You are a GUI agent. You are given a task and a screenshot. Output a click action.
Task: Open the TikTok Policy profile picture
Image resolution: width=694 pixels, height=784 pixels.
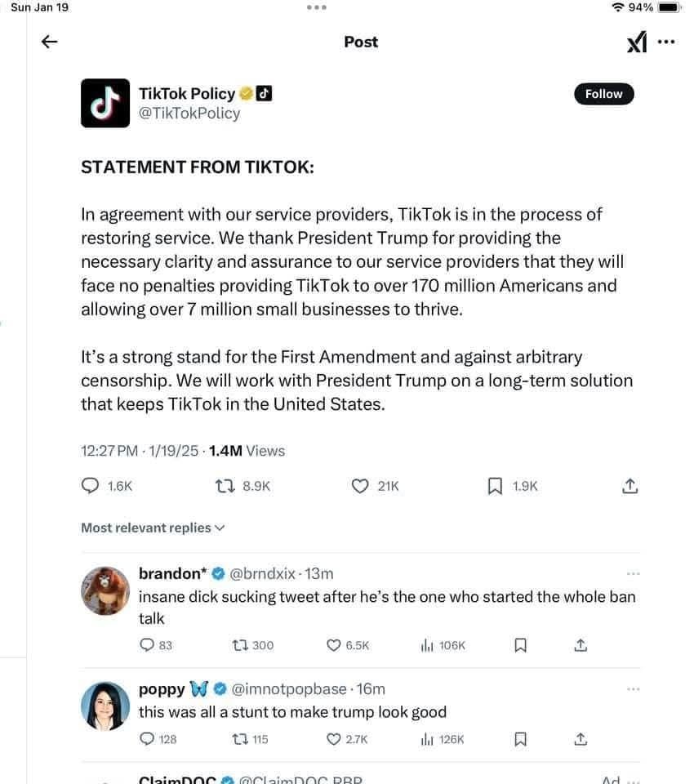pos(105,103)
